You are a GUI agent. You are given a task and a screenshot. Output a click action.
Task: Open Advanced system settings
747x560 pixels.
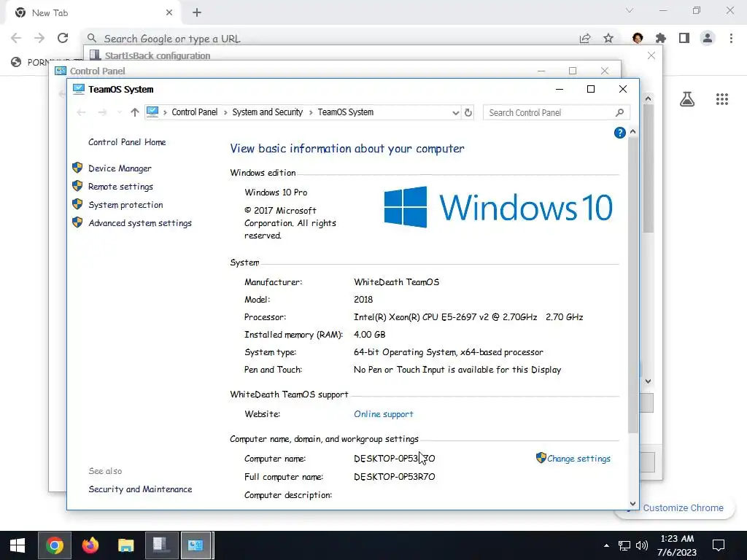[x=140, y=223]
